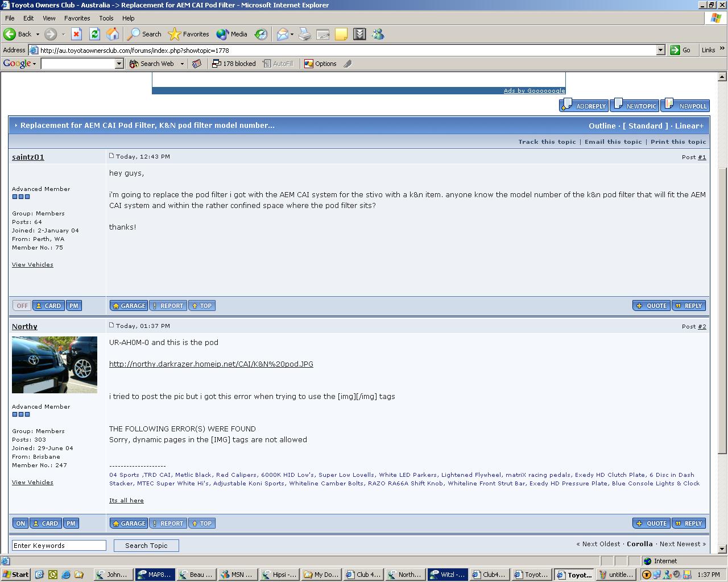Switch to Outline view mode
Viewport: 728px width, 582px height.
[x=602, y=126]
